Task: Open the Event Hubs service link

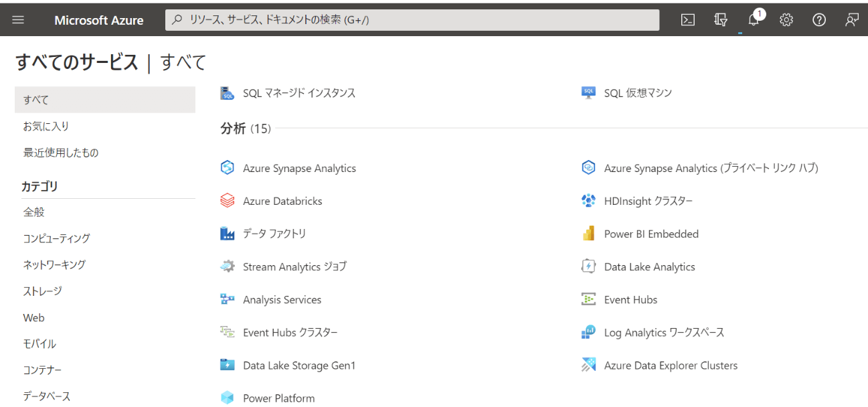Action: 630,299
